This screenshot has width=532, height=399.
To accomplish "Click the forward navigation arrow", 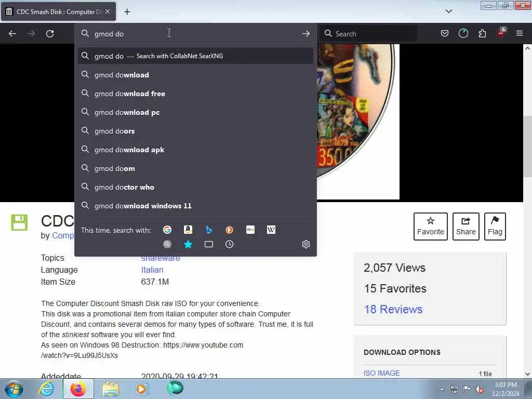I will [x=31, y=34].
